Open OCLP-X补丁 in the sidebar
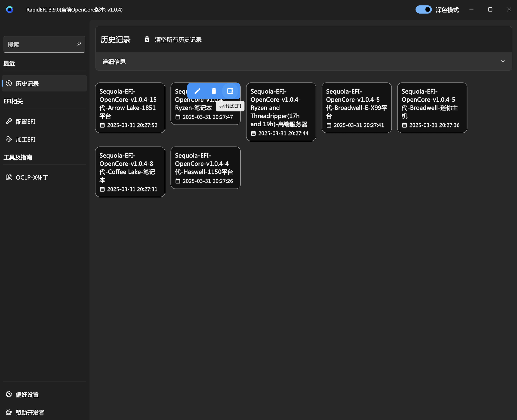The height and width of the screenshot is (420, 517). point(32,178)
